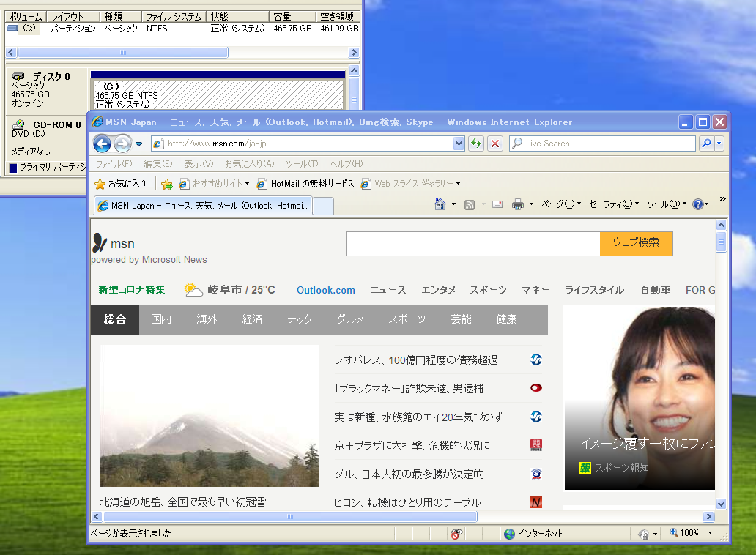Open recent pages dropdown next to Forward
The width and height of the screenshot is (756, 555).
(x=139, y=144)
